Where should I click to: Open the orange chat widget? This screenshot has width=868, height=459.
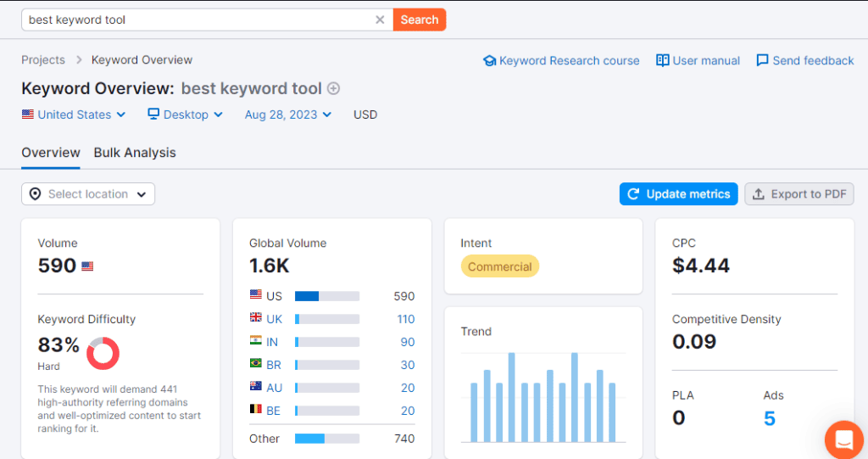pyautogui.click(x=844, y=440)
